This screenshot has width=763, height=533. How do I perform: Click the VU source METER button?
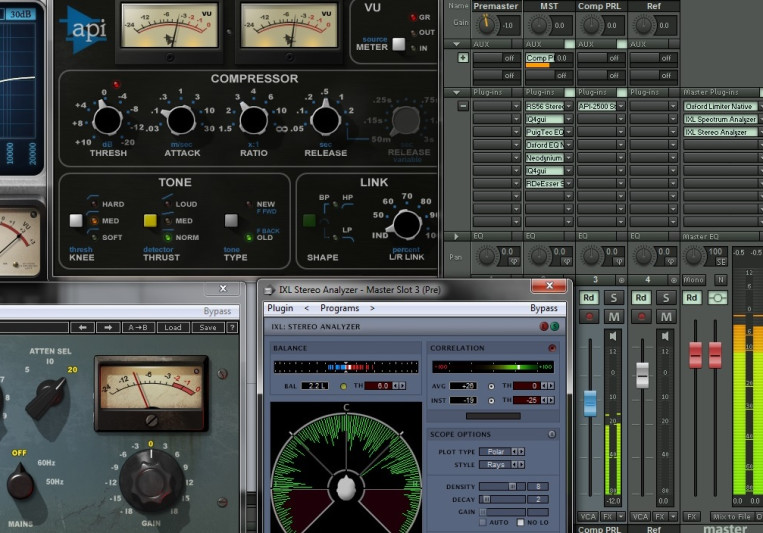point(399,44)
